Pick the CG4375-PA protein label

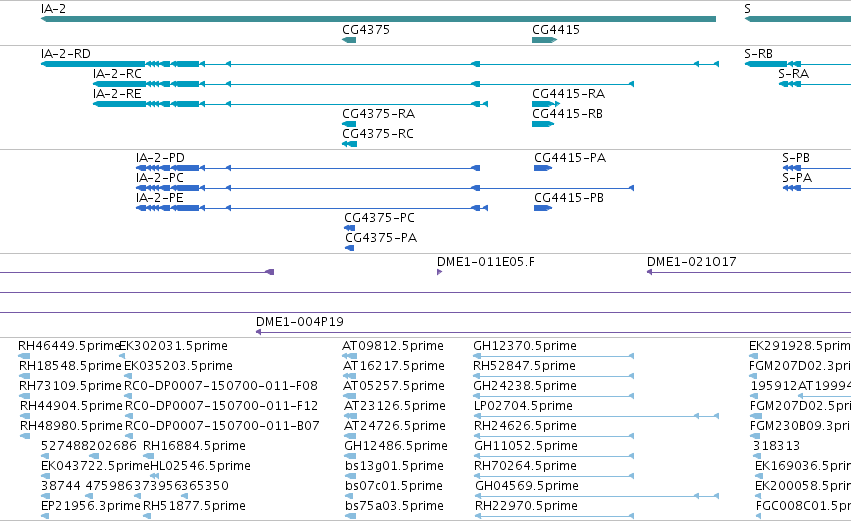coord(381,238)
